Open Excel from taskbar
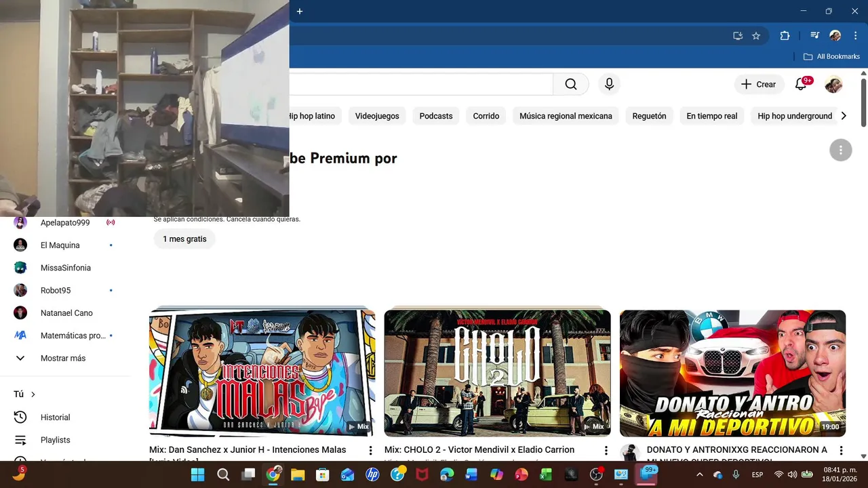 pos(546,474)
